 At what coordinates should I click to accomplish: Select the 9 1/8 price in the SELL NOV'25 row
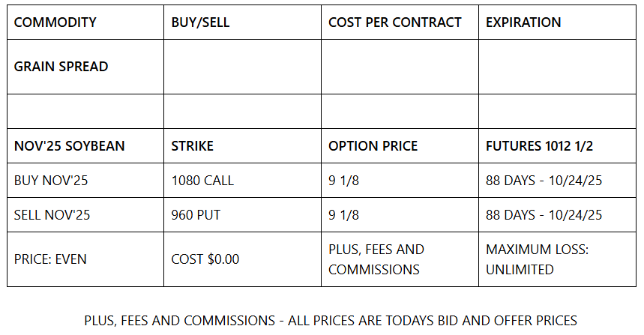pyautogui.click(x=400, y=214)
